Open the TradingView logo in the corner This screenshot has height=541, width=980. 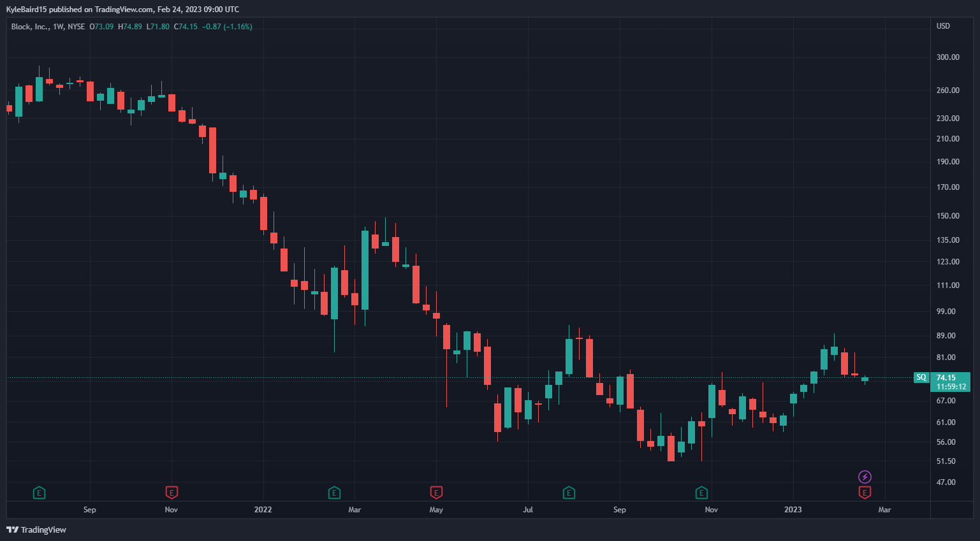36,530
